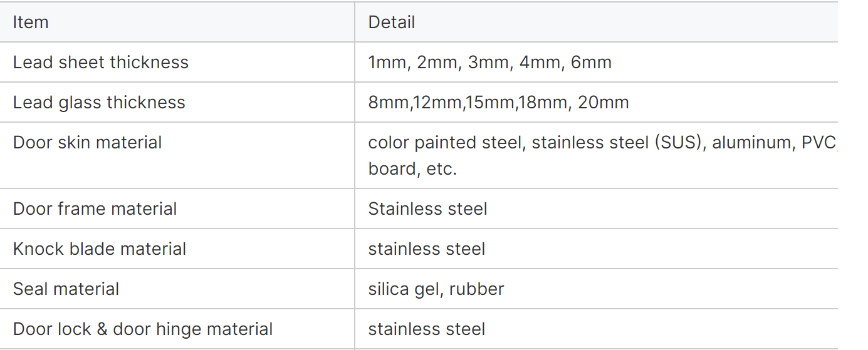
Task: Click the 'Seal material' cell
Action: pyautogui.click(x=66, y=289)
